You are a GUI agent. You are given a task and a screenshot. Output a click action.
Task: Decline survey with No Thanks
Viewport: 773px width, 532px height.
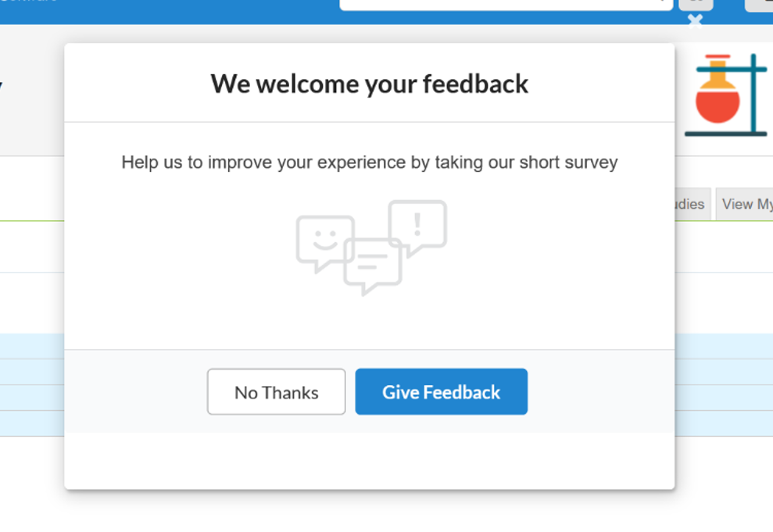click(276, 392)
